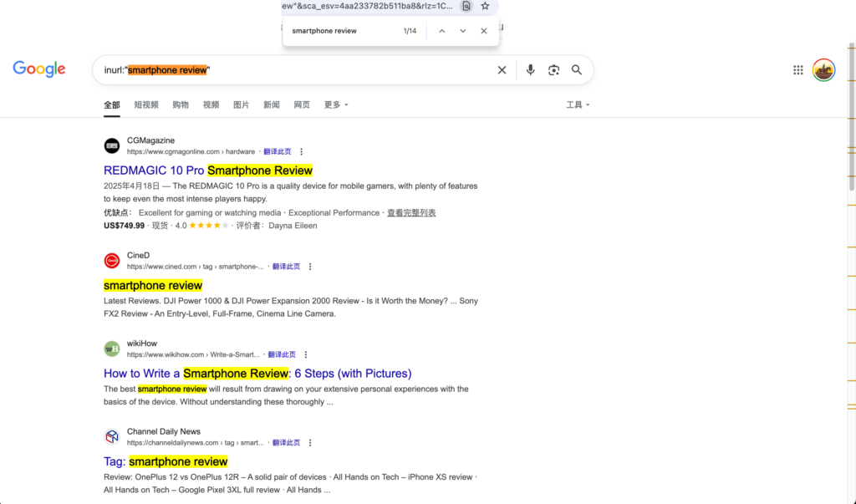Switch to the 购物 tab
Screen dimensions: 856x504
click(x=181, y=104)
